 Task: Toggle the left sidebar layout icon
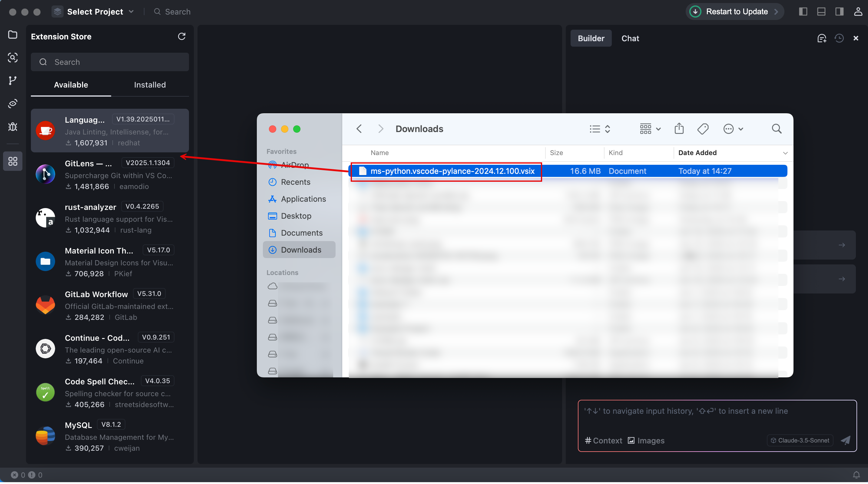[x=803, y=12]
